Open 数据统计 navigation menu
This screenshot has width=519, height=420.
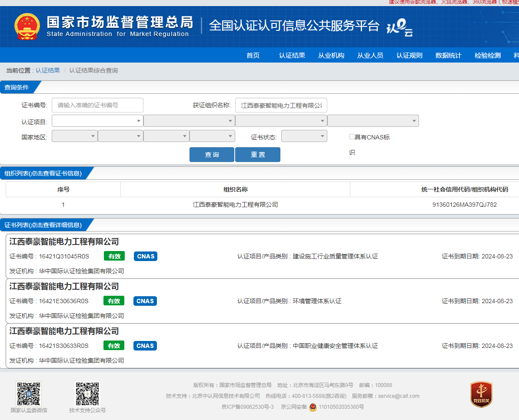tap(448, 55)
